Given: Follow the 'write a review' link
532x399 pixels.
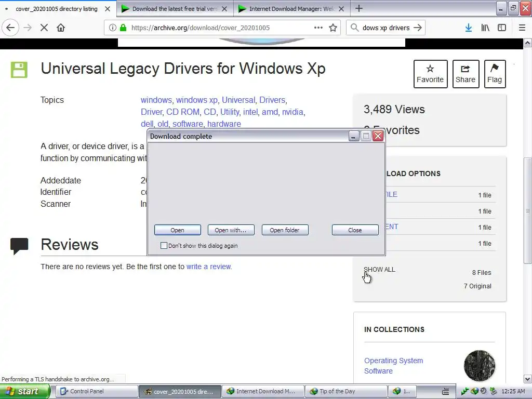Looking at the screenshot, I should point(208,267).
